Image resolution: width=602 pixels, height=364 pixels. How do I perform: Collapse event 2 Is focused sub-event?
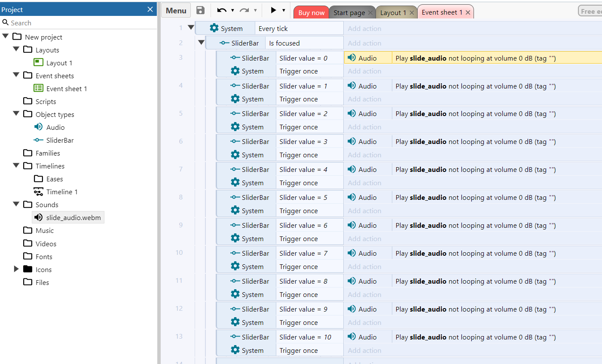click(201, 43)
